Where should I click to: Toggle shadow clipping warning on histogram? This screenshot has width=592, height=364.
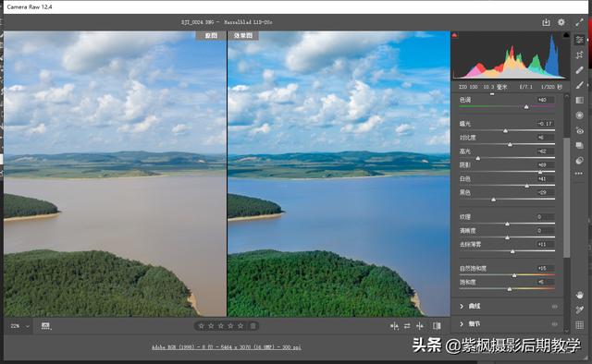(x=454, y=35)
